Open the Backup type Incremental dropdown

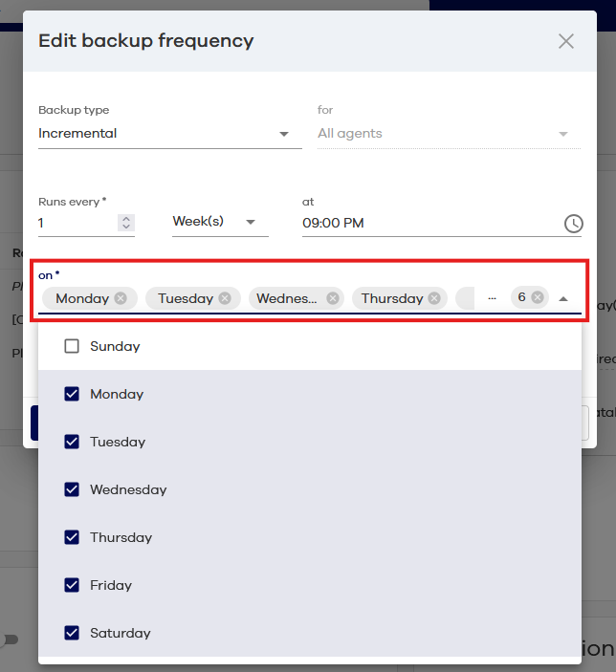(163, 134)
